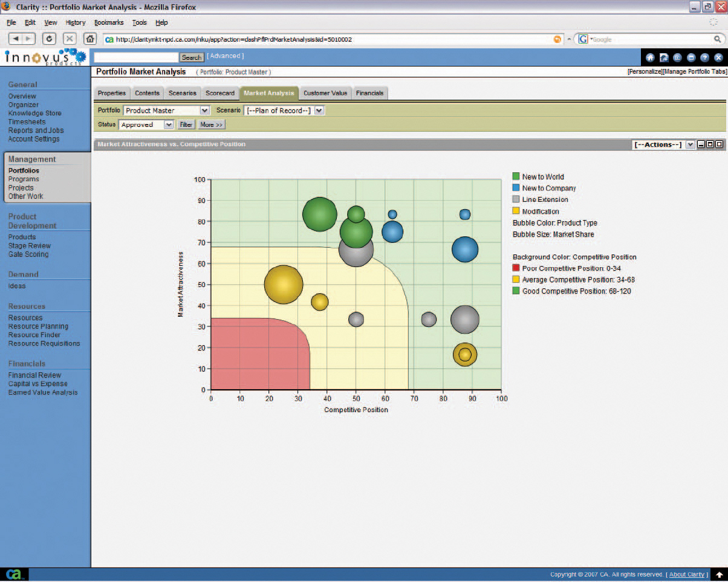
Task: Click the green New to World legend swatch
Action: coord(516,176)
